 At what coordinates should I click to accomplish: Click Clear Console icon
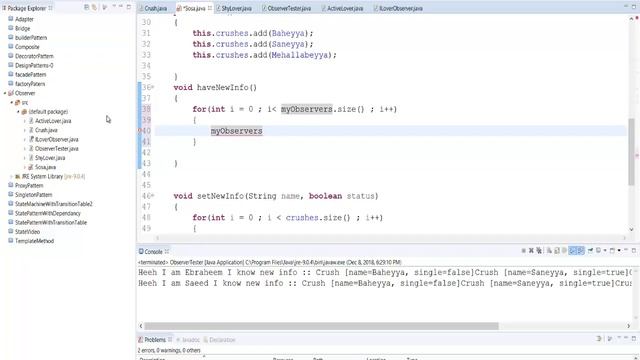coord(549,251)
